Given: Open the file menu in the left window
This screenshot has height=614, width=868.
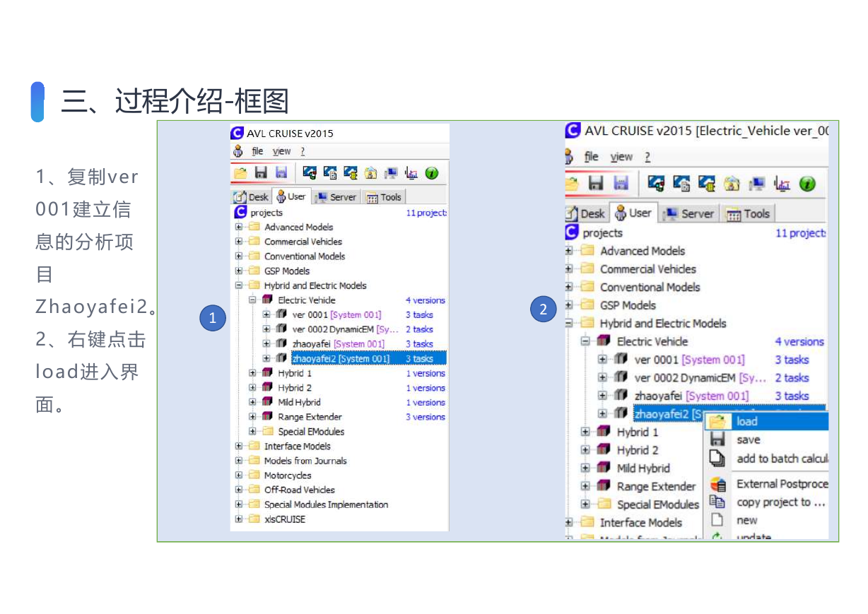Looking at the screenshot, I should click(257, 151).
